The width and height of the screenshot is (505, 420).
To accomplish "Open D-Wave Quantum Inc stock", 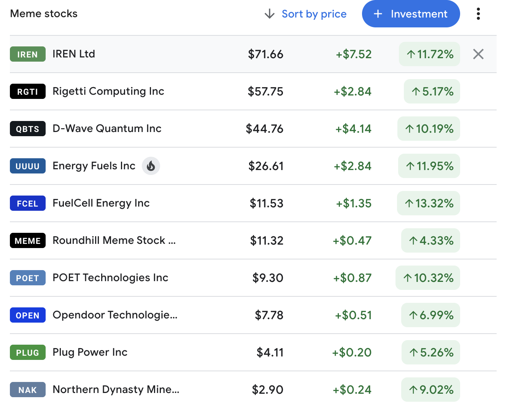I will [107, 129].
